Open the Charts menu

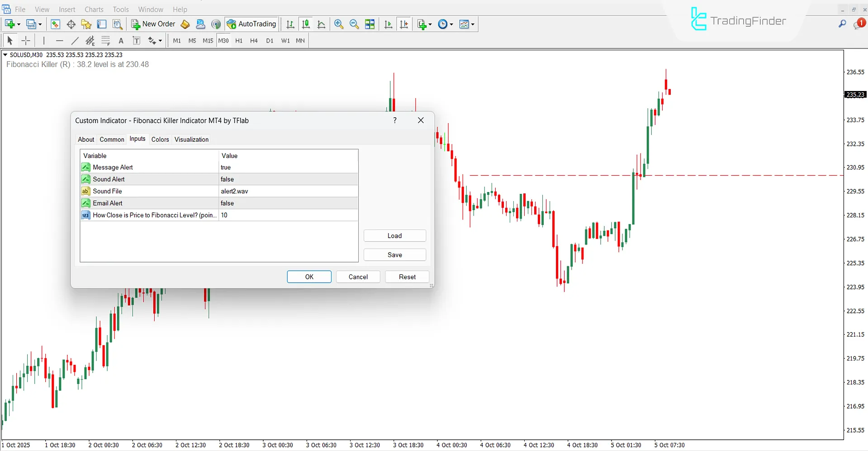click(x=94, y=9)
